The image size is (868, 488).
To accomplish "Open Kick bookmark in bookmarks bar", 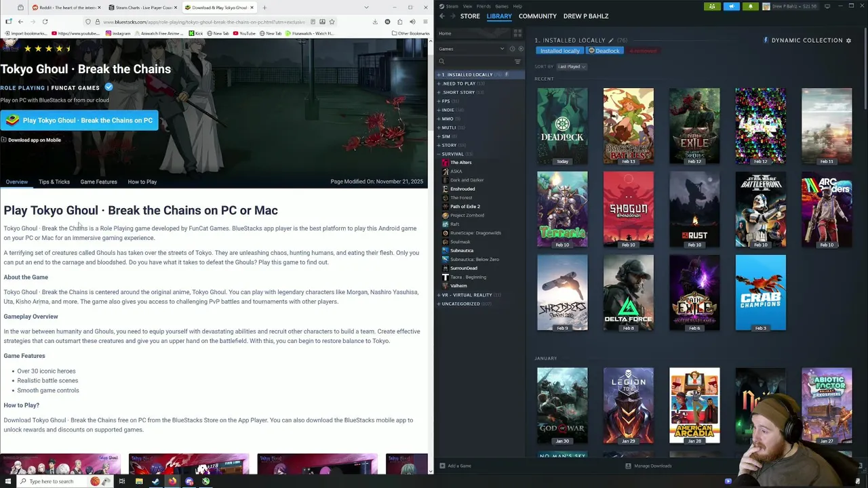I will (196, 33).
